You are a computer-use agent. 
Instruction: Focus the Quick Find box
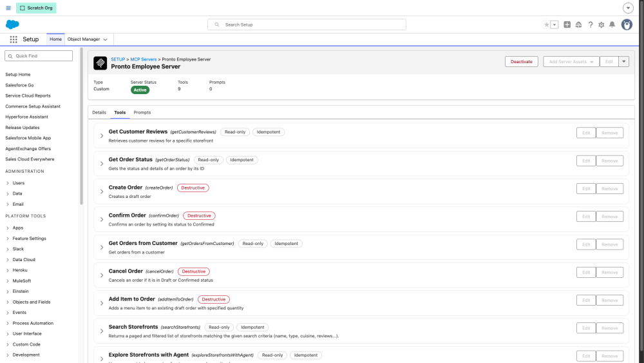39,56
